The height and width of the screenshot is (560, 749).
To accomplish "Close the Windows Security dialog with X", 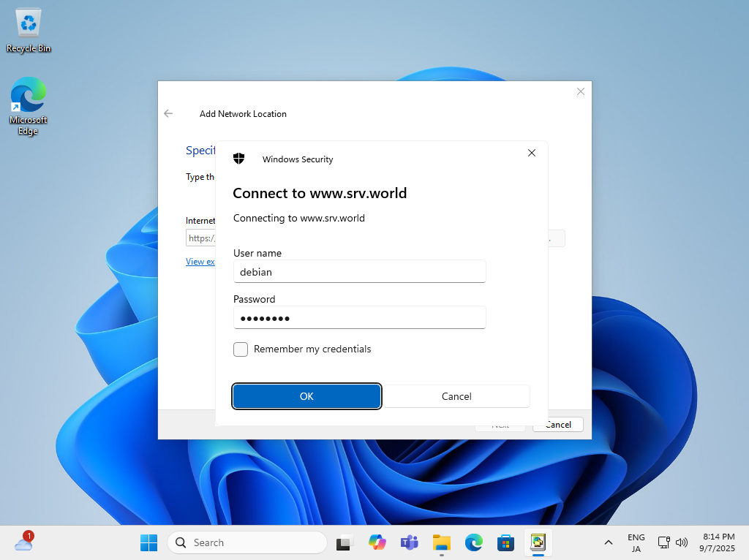I will click(532, 153).
